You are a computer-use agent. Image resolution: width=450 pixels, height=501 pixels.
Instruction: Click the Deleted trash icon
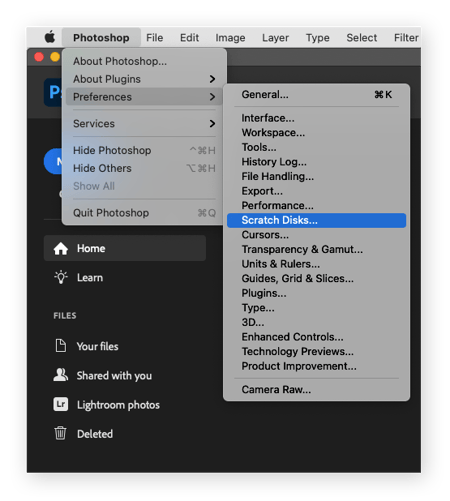pyautogui.click(x=60, y=433)
